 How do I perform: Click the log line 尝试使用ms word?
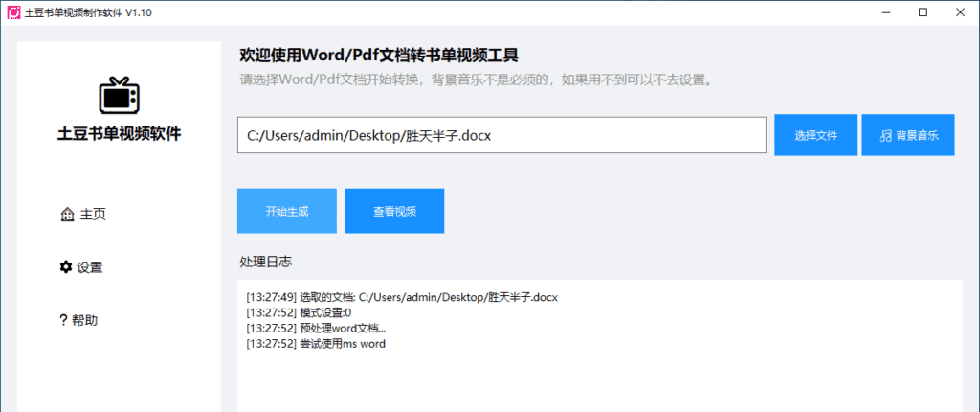coord(316,343)
